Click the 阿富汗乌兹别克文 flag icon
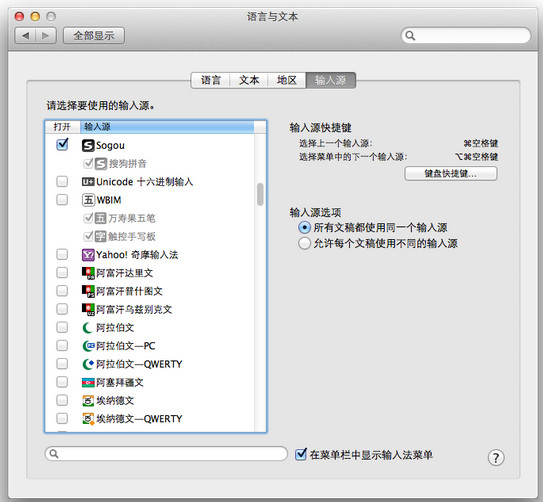This screenshot has height=502, width=543. [88, 309]
